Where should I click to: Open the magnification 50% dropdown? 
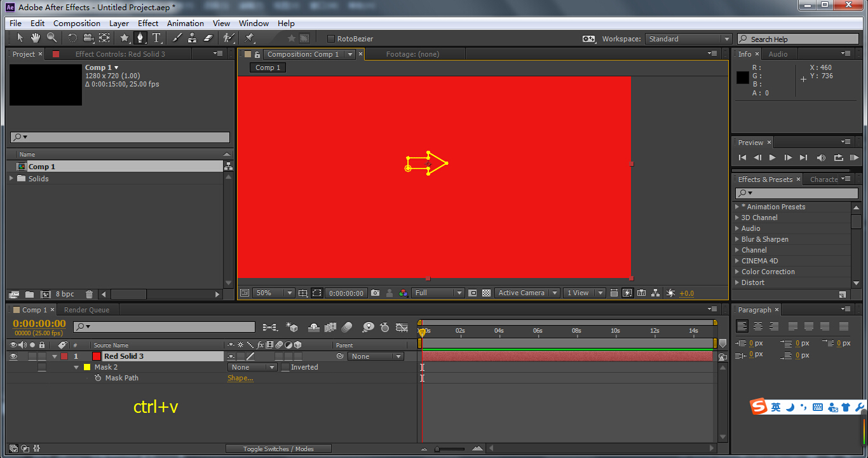[274, 293]
